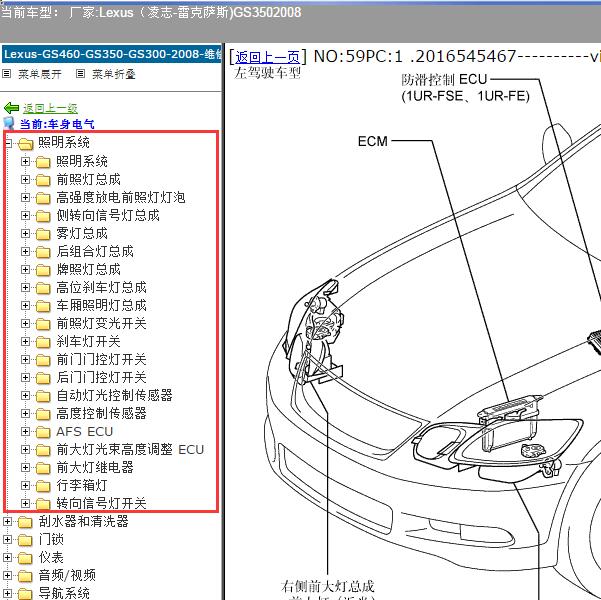Viewport: 601px width, 600px height.
Task: Click the 行李箱灯 folder icon
Action: (43, 486)
